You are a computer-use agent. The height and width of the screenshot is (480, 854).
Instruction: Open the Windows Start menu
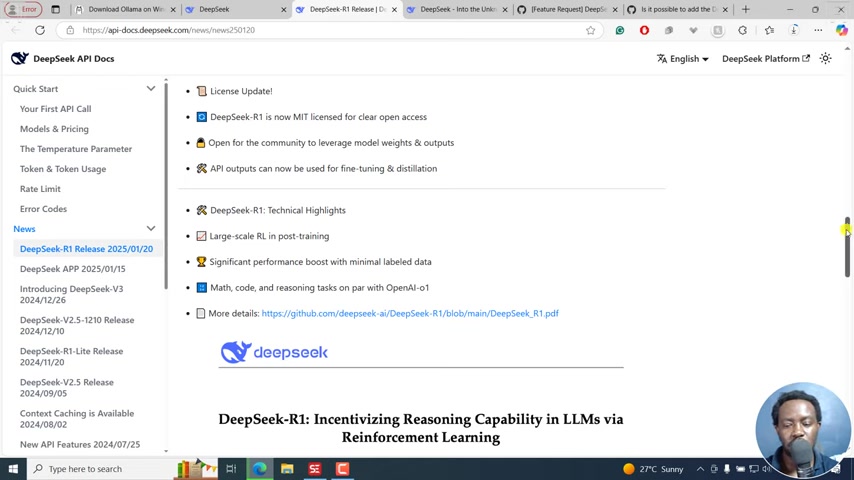13,469
